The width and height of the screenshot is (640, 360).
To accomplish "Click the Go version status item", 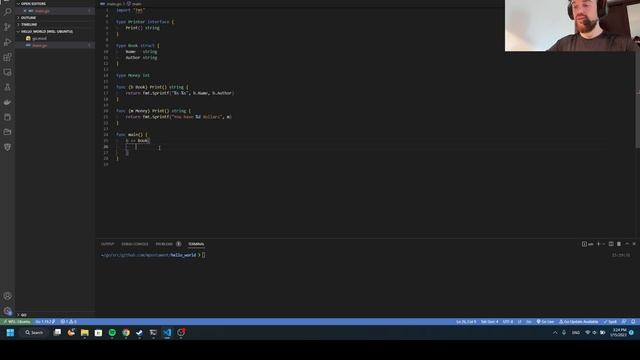I will point(45,322).
